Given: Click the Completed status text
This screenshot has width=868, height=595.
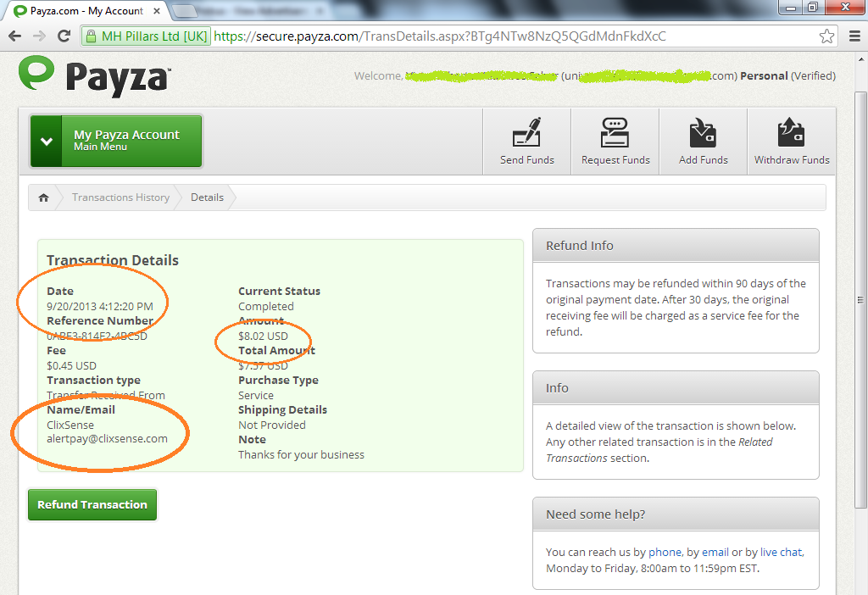Looking at the screenshot, I should pyautogui.click(x=265, y=307).
